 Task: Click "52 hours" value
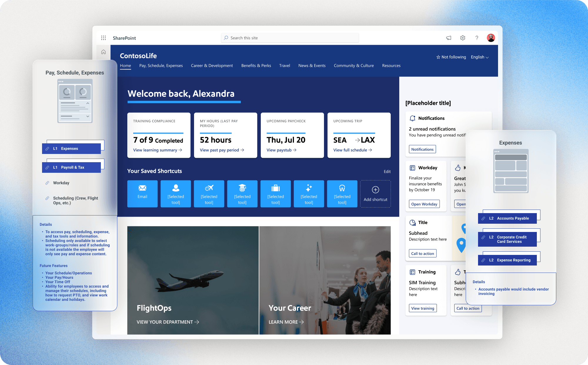click(x=216, y=140)
